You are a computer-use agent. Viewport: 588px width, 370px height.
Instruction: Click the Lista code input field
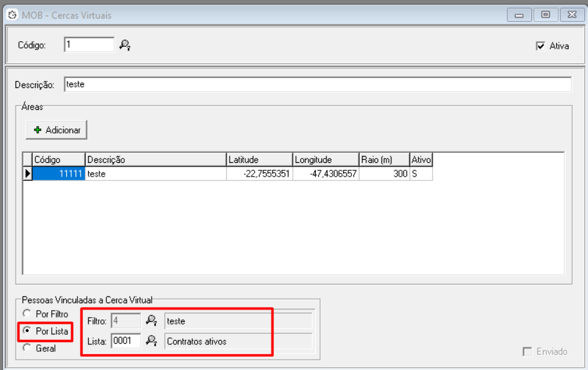[x=125, y=341]
